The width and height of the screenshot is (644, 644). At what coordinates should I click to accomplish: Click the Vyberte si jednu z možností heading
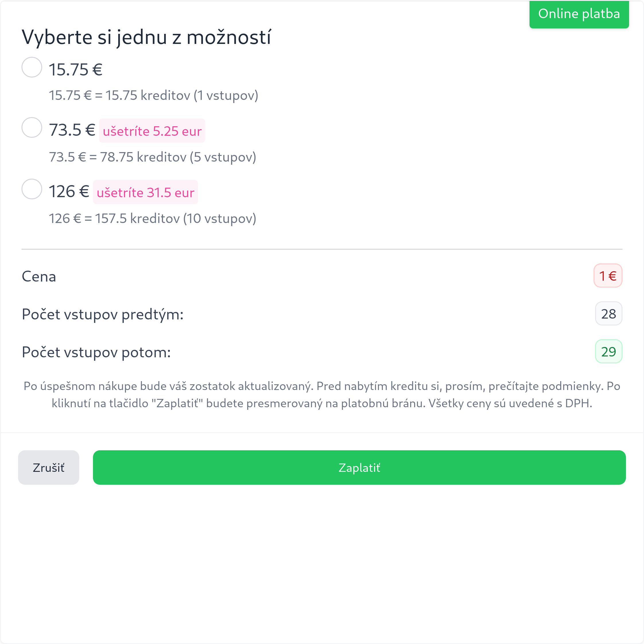click(147, 37)
